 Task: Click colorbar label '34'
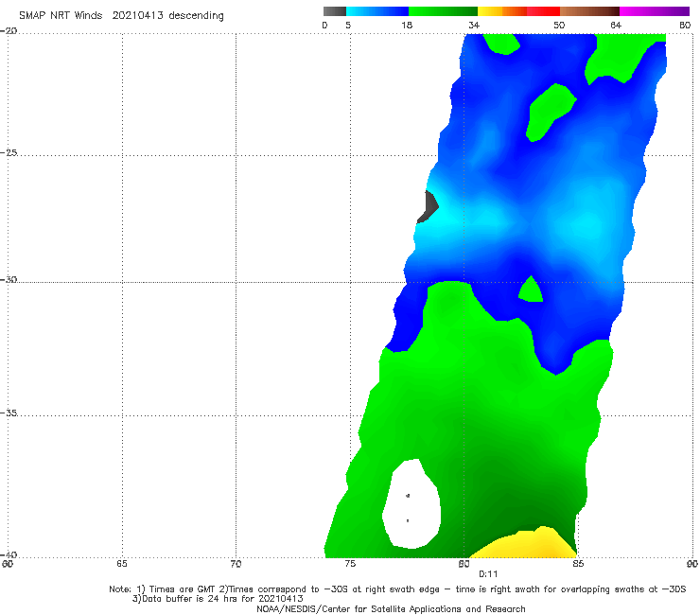[x=474, y=26]
